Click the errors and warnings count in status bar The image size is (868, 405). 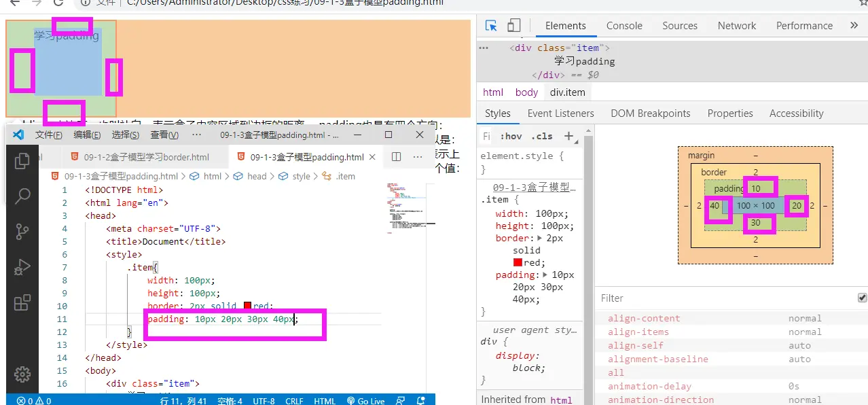pyautogui.click(x=34, y=400)
